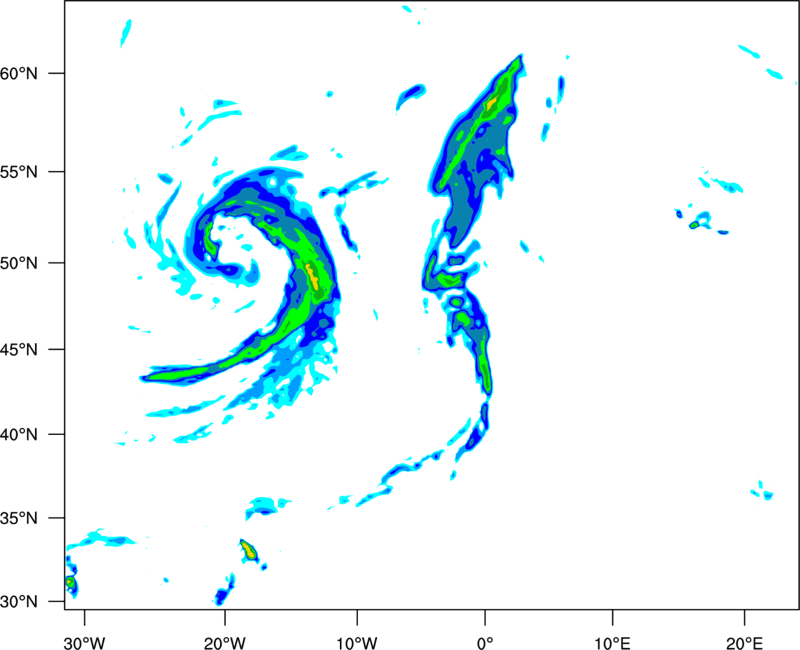Click the 10°E longitude label
The image size is (800, 650).
613,643
